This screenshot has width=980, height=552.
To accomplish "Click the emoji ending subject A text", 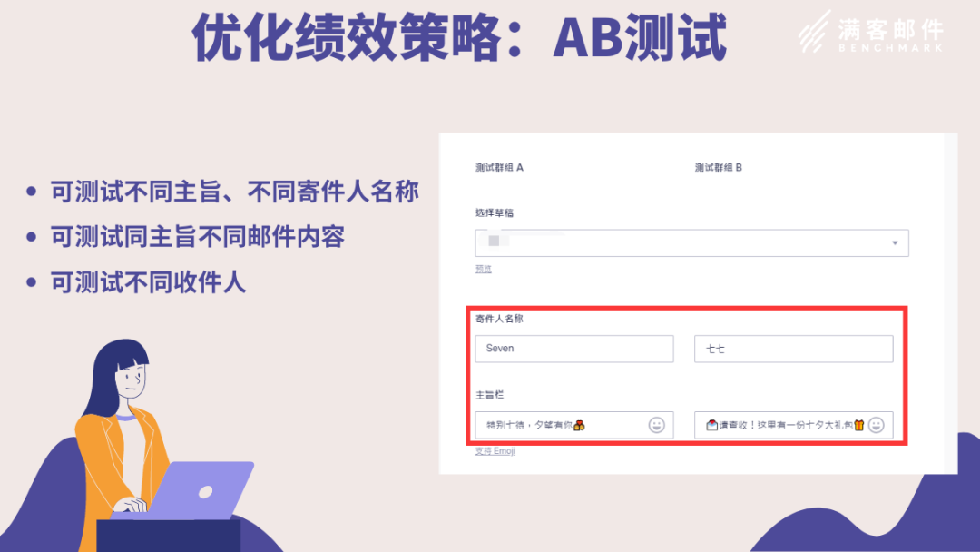I will point(579,426).
